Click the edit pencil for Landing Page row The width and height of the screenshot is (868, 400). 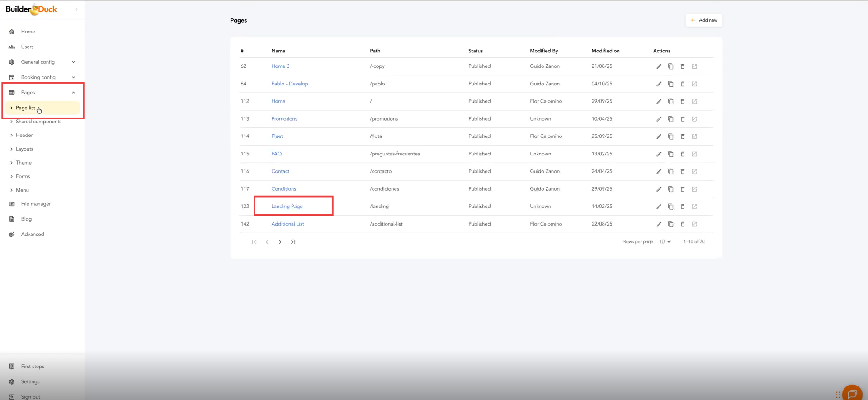[659, 207]
